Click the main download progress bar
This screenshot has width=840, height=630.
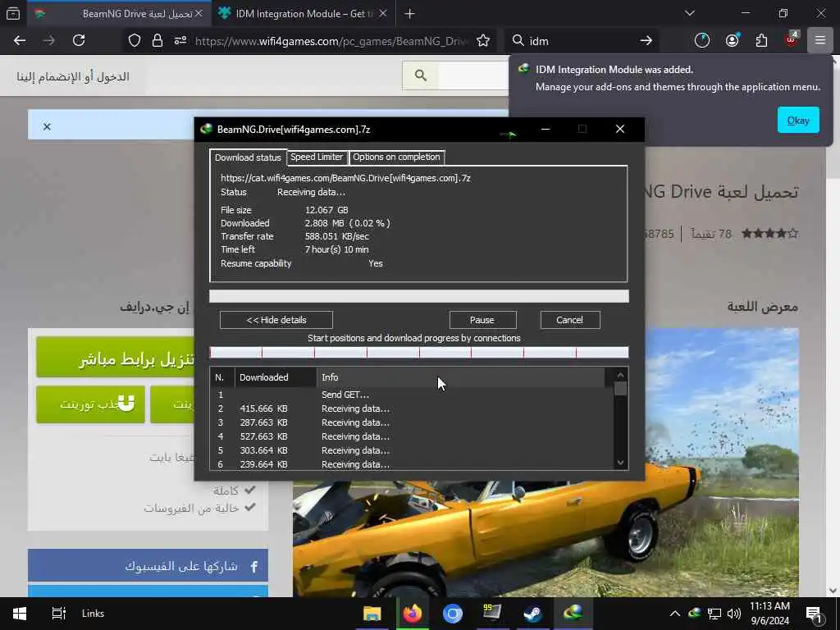click(x=419, y=296)
